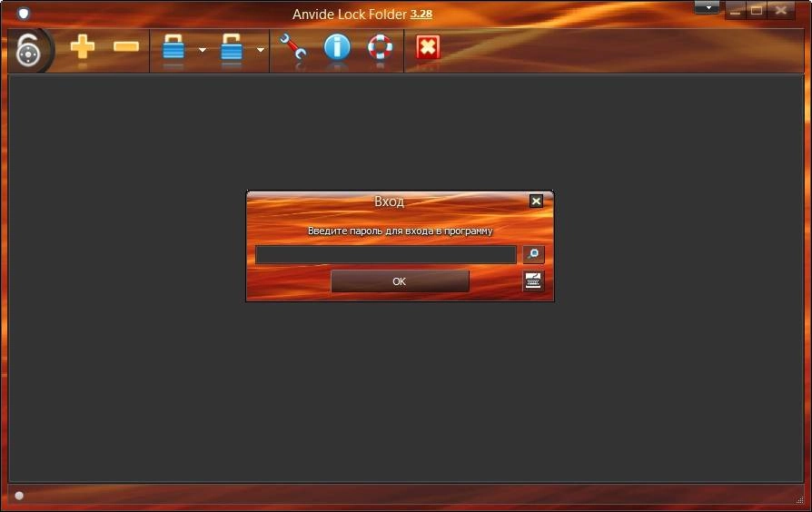812x512 pixels.
Task: Open settings with the wrench icon
Action: pos(293,47)
